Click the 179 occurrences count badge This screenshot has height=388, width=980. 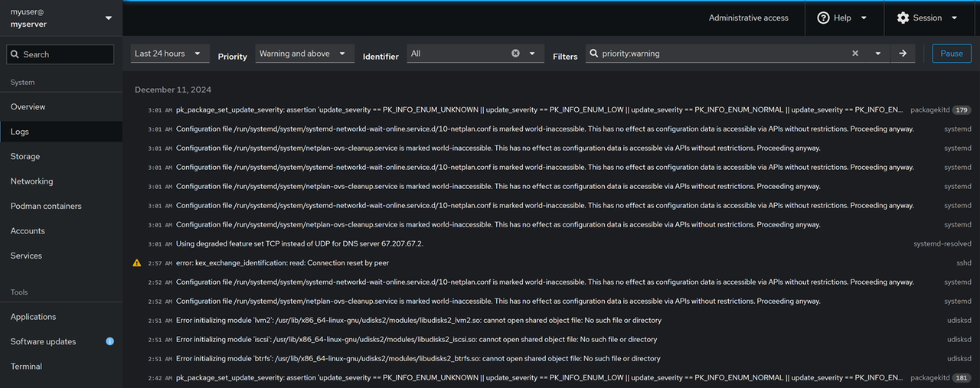(962, 110)
